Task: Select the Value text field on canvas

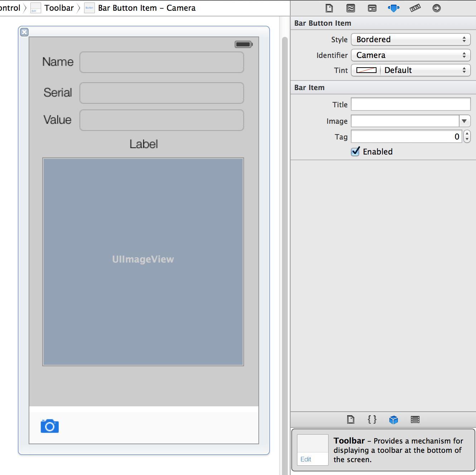Action: pyautogui.click(x=162, y=120)
